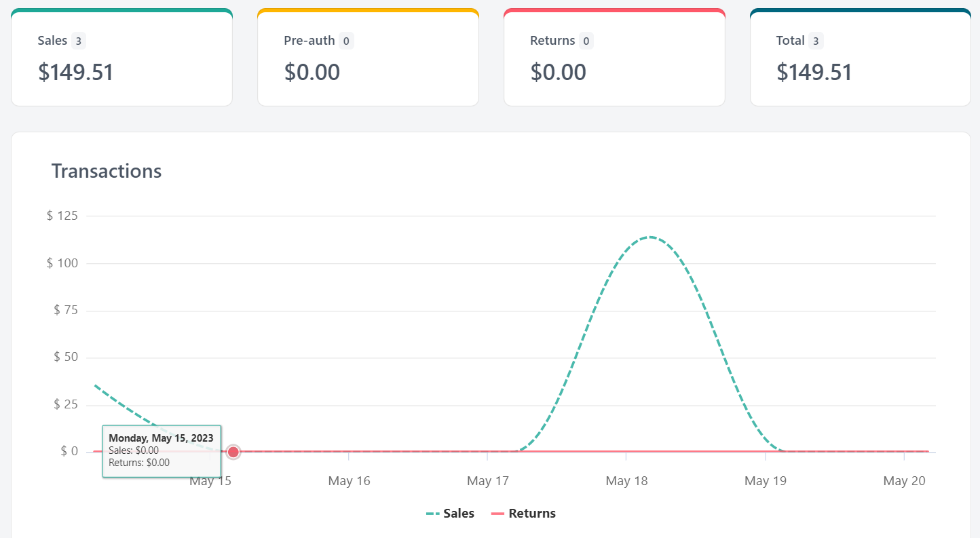
Task: Click the peak of the Sales curve
Action: coord(650,237)
